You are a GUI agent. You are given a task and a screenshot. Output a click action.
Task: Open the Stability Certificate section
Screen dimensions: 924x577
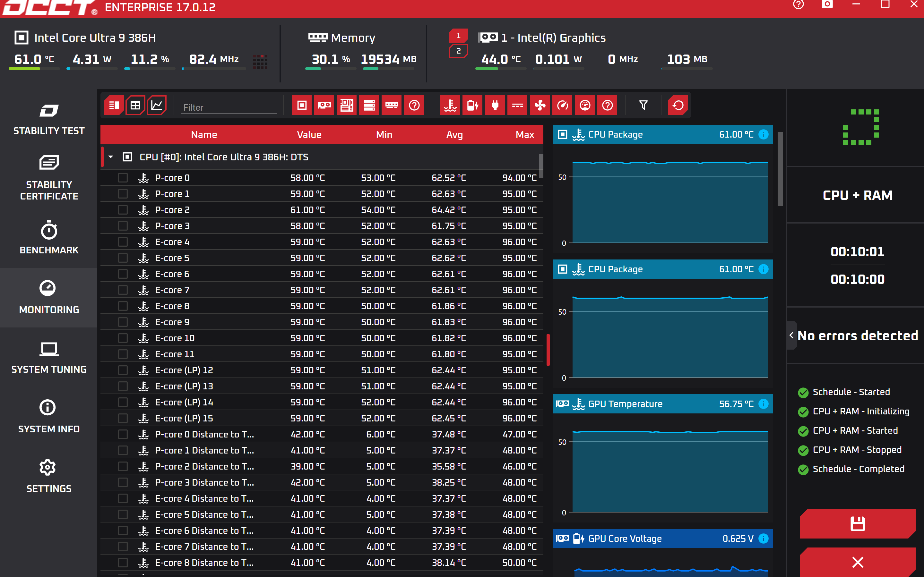(49, 178)
